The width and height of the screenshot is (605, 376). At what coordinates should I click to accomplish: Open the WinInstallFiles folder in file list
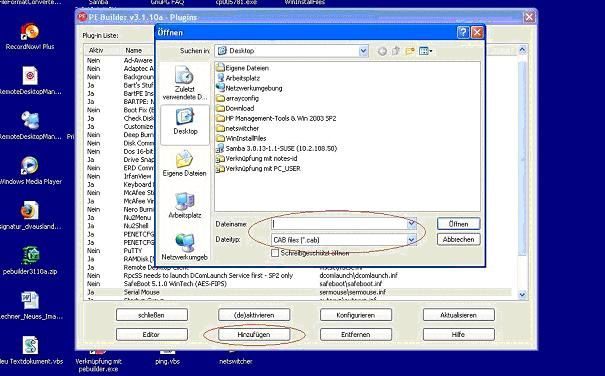pos(242,138)
